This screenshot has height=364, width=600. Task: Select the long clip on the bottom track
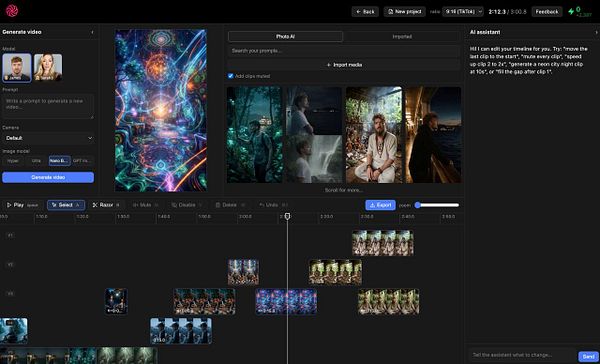[78, 356]
